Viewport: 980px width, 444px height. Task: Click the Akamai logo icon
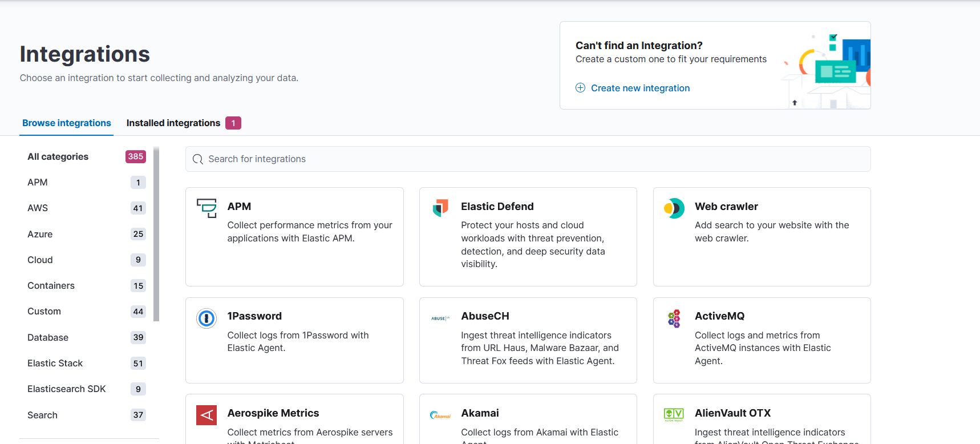(x=440, y=415)
